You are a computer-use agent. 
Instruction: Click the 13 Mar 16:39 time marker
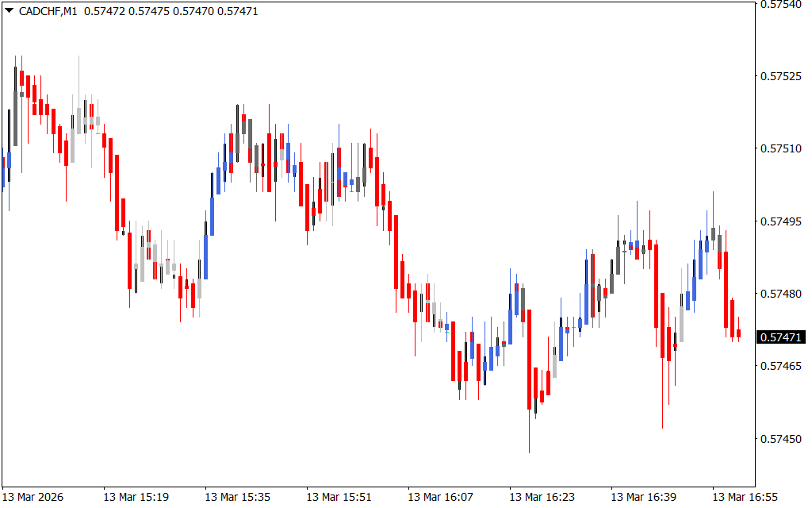click(x=643, y=497)
